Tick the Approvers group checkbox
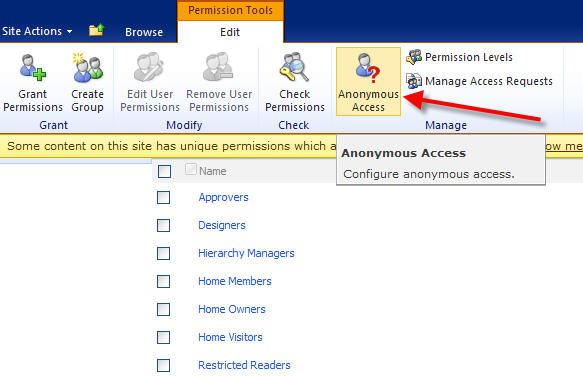Image resolution: width=583 pixels, height=377 pixels. click(164, 197)
